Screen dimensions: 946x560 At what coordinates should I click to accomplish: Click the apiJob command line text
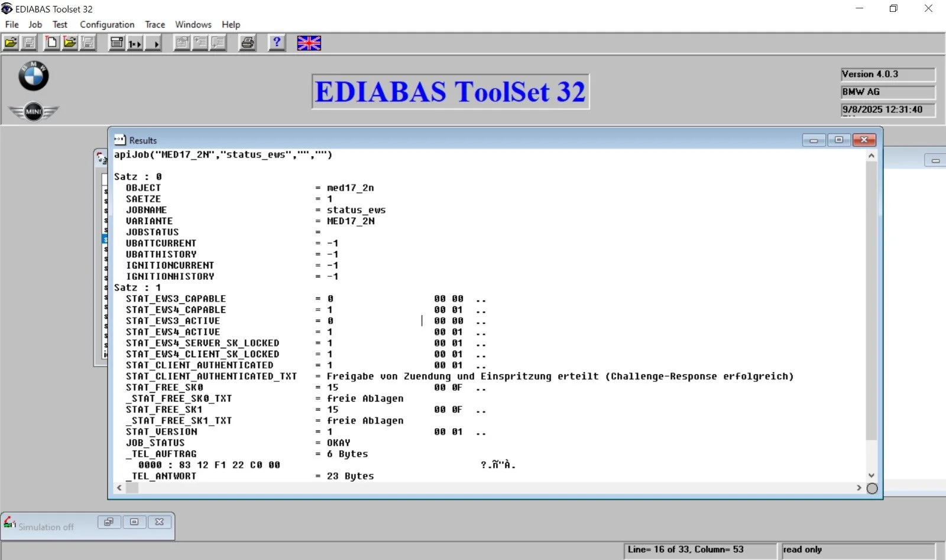click(223, 155)
